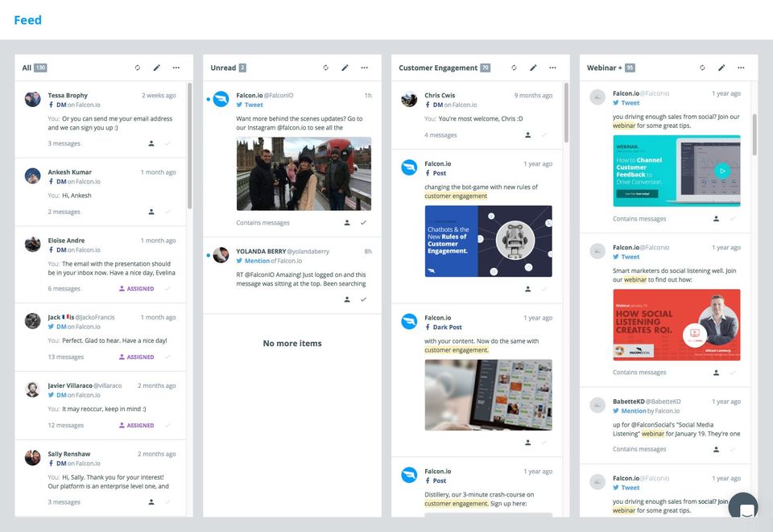The image size is (773, 532).
Task: Select the Customer Engagement column title
Action: coord(438,68)
